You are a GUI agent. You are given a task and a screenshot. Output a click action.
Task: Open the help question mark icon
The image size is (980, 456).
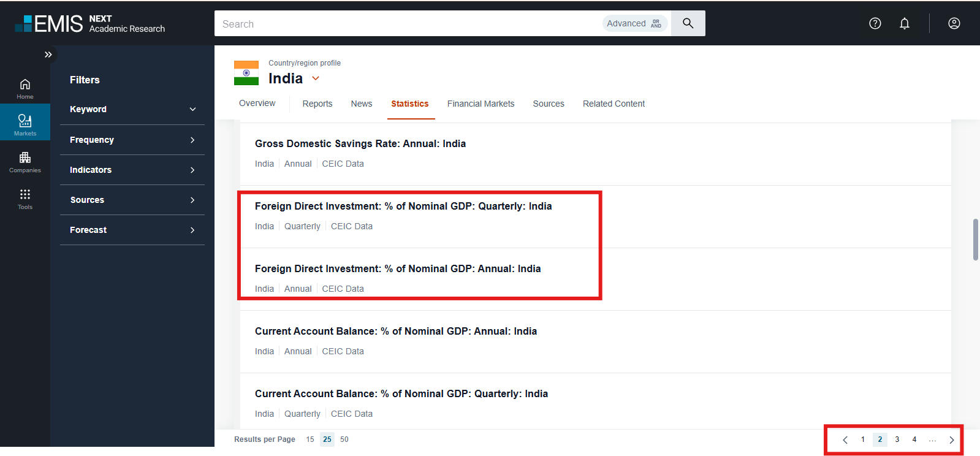875,23
